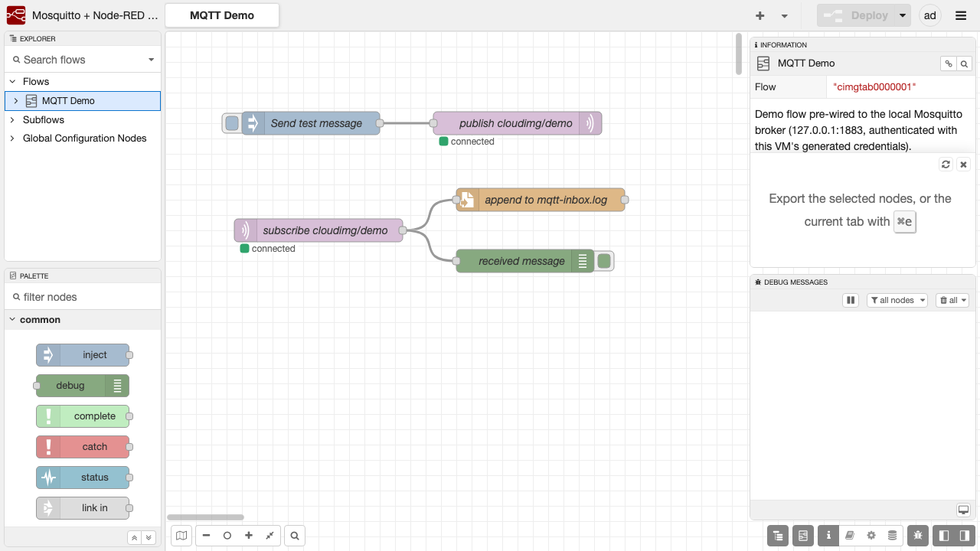Add a new flow tab with plus
Screen dimensions: 980x551
click(x=760, y=15)
